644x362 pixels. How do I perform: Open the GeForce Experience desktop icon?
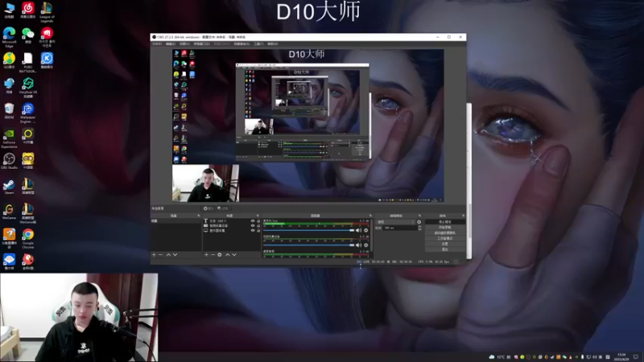[9, 137]
